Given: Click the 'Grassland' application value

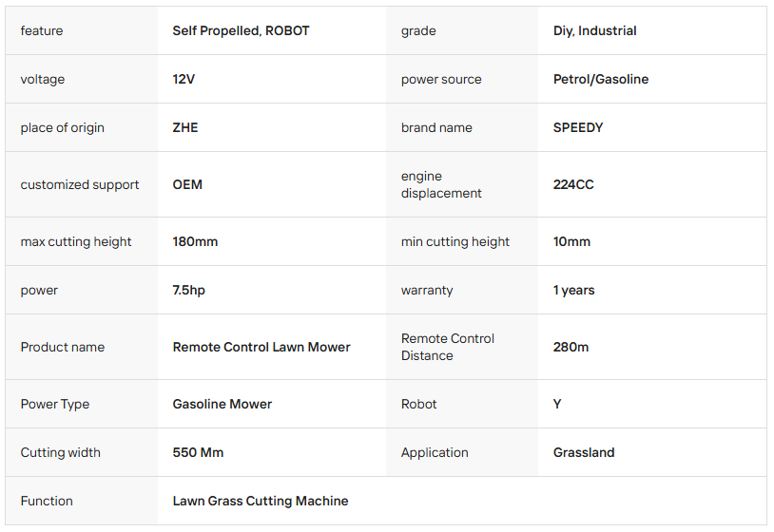Looking at the screenshot, I should coord(584,452).
